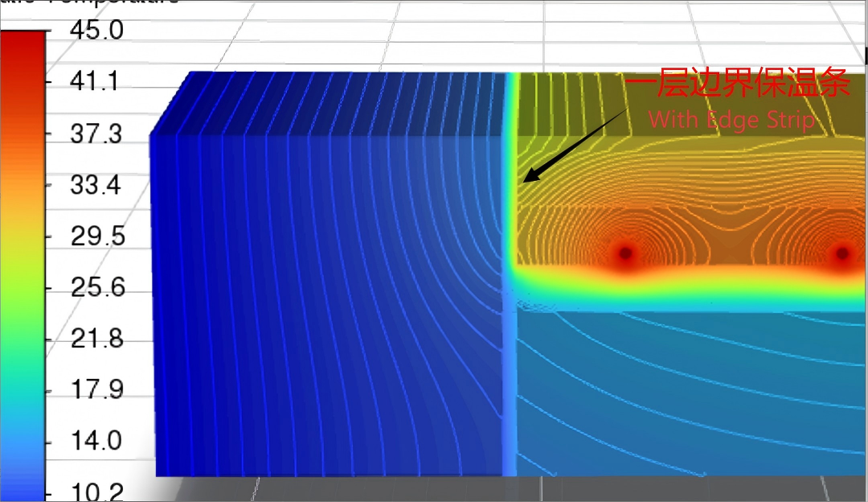Select the red Chinese annotation 一层边界保温条
Screen dimensions: 868x502
737,83
